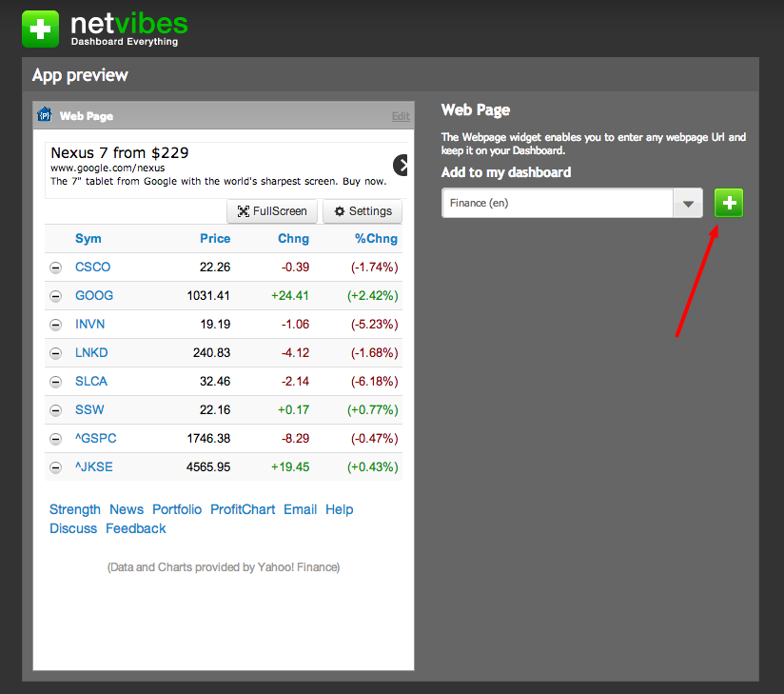784x694 pixels.
Task: Click the +24.41 change value
Action: click(290, 296)
